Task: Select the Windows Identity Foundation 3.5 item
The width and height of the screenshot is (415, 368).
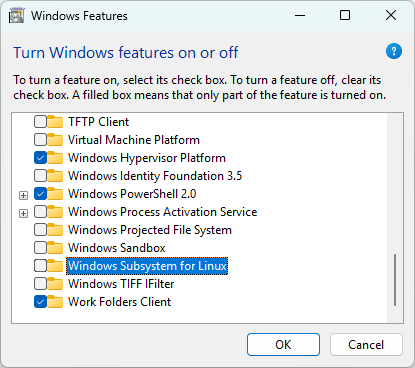Action: [155, 176]
